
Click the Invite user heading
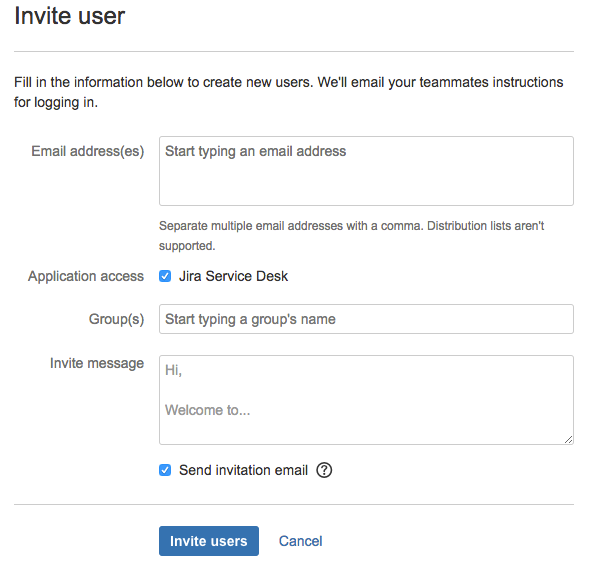pos(70,16)
